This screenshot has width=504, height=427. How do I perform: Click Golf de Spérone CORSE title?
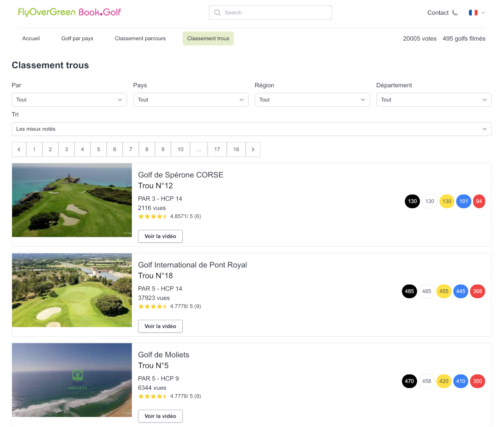(x=181, y=175)
